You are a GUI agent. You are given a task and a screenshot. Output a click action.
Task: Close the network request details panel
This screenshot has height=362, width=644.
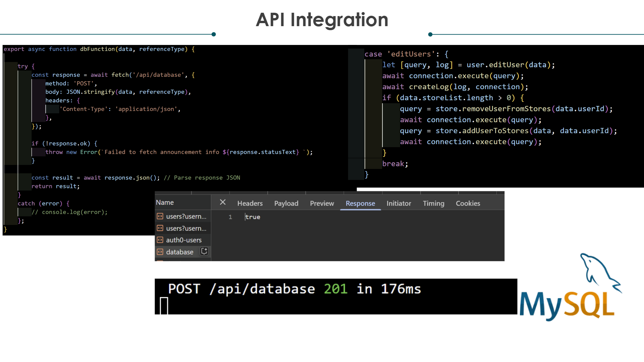click(223, 202)
